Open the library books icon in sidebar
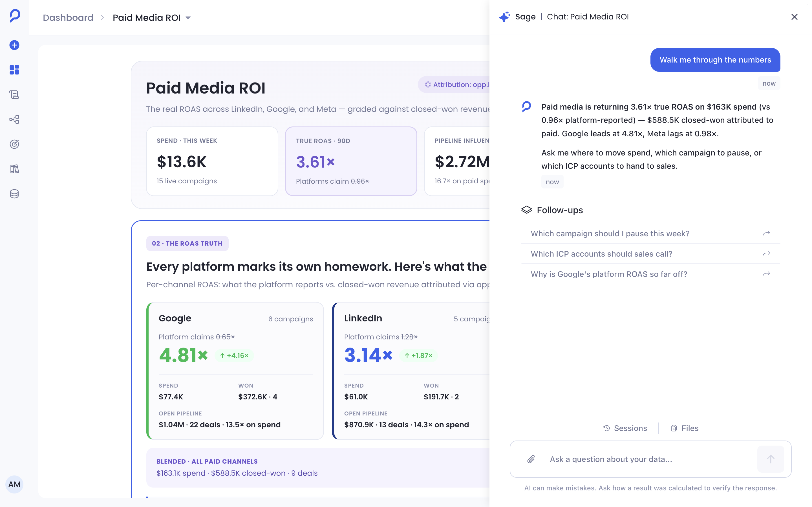The image size is (812, 507). (14, 169)
